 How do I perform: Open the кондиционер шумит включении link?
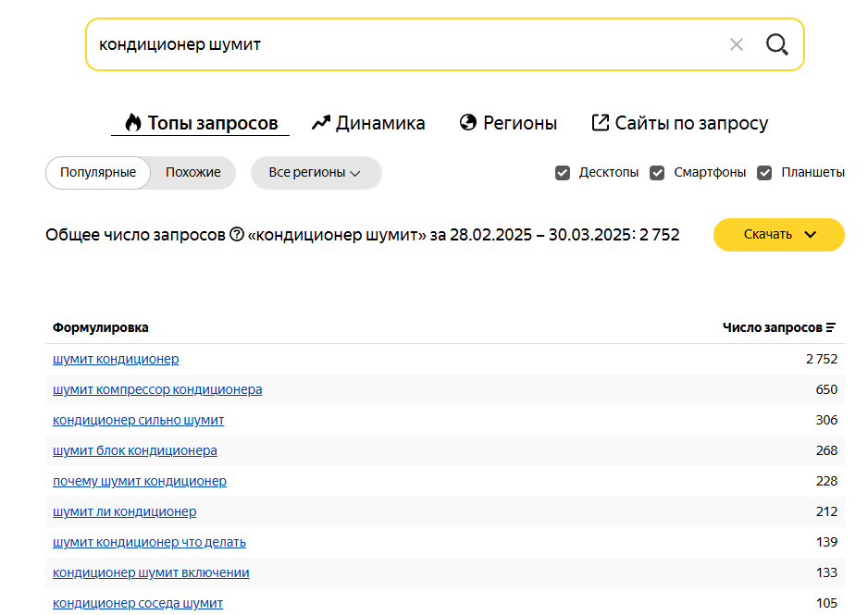click(x=151, y=572)
